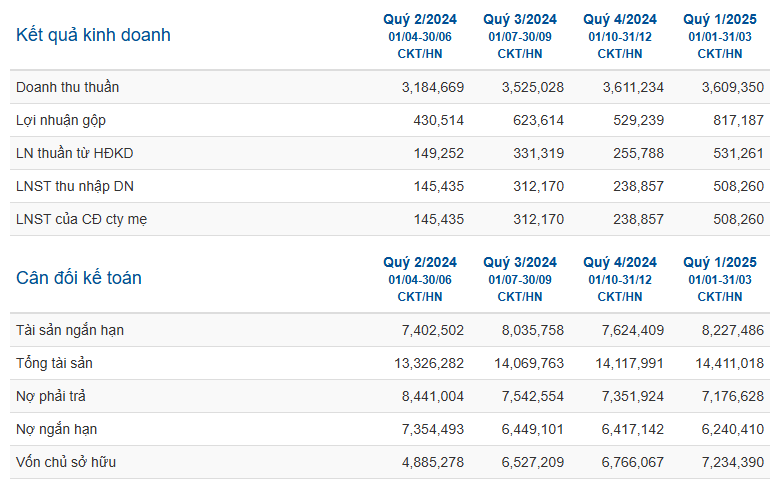The width and height of the screenshot is (779, 483).
Task: Select the 4,885,278 equity value for Quý 2/2024
Action: (432, 462)
